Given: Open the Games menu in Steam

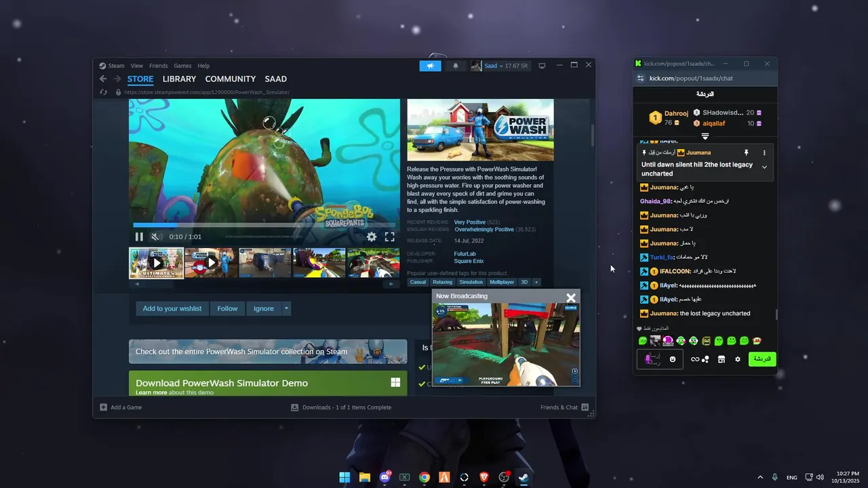Looking at the screenshot, I should pyautogui.click(x=182, y=66).
